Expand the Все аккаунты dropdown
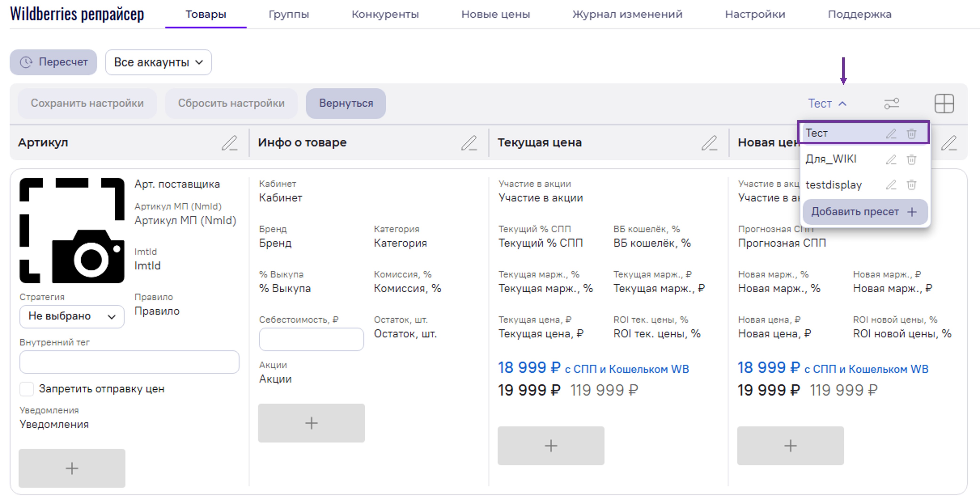The height and width of the screenshot is (504, 980). click(x=158, y=62)
